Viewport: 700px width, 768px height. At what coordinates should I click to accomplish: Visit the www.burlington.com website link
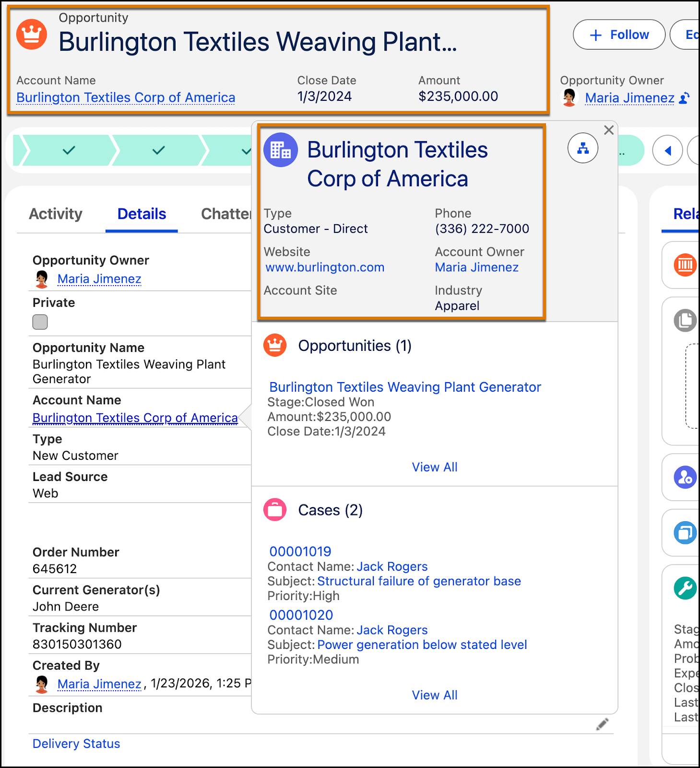pos(325,267)
